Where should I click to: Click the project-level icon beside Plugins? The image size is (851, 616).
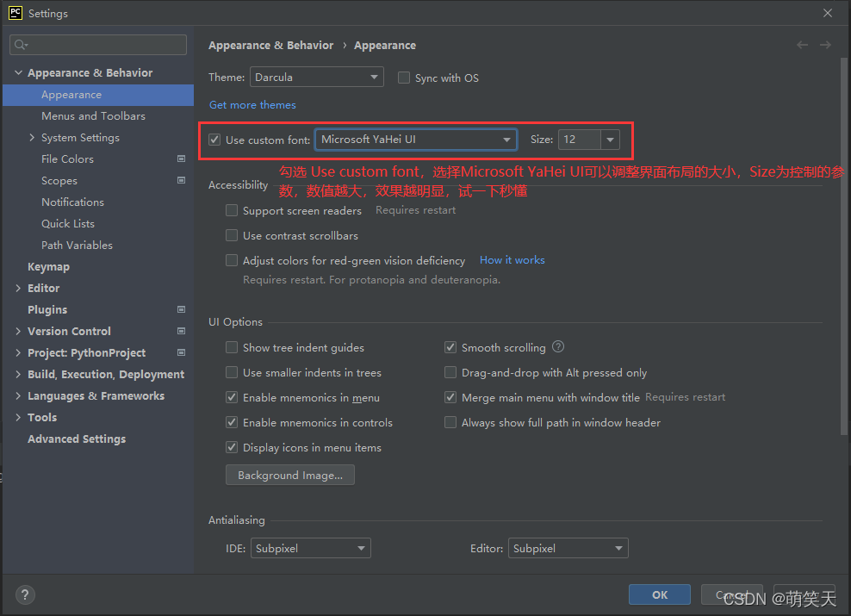[x=181, y=309]
